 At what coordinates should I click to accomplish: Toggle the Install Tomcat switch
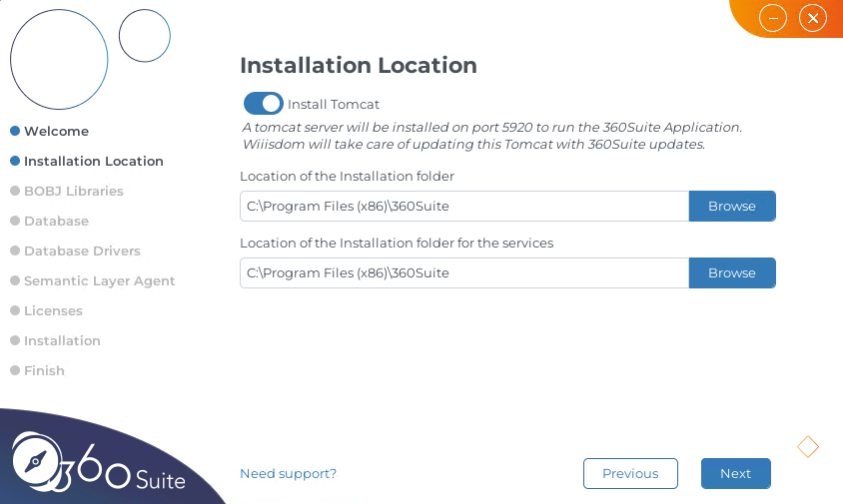264,104
